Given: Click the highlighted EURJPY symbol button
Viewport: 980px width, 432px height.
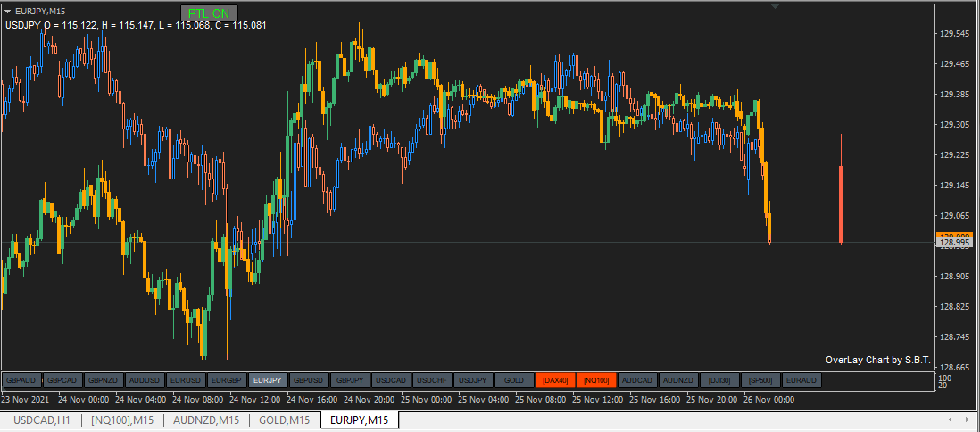Looking at the screenshot, I should point(268,380).
